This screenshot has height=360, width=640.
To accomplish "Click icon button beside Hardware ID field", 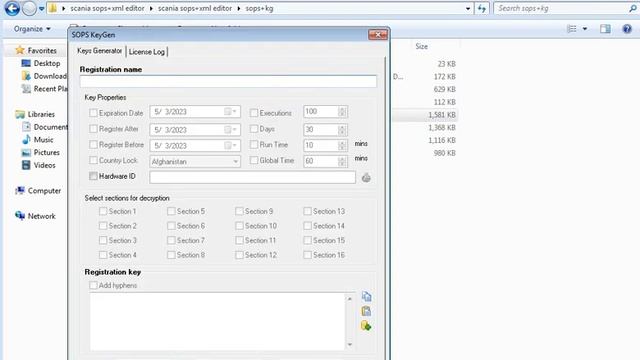I will pos(366,178).
